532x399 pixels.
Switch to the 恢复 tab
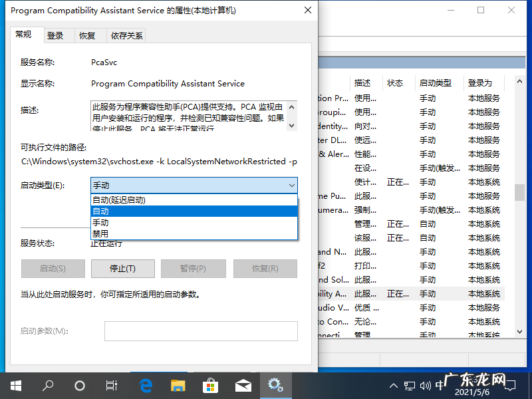(87, 35)
